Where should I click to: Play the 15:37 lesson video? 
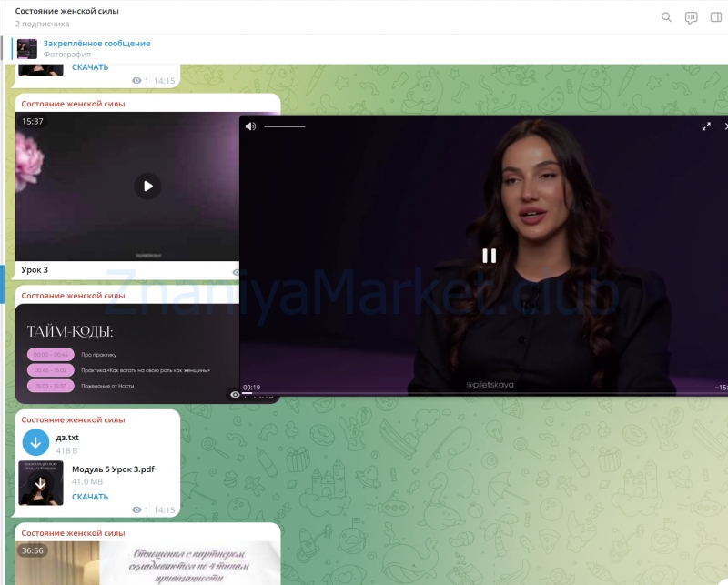coord(147,187)
